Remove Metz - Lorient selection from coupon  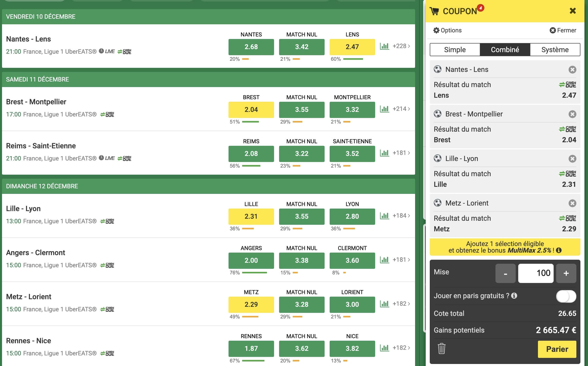tap(572, 203)
